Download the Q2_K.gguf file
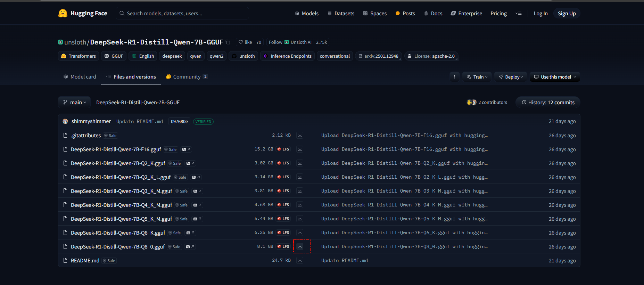 (300, 163)
